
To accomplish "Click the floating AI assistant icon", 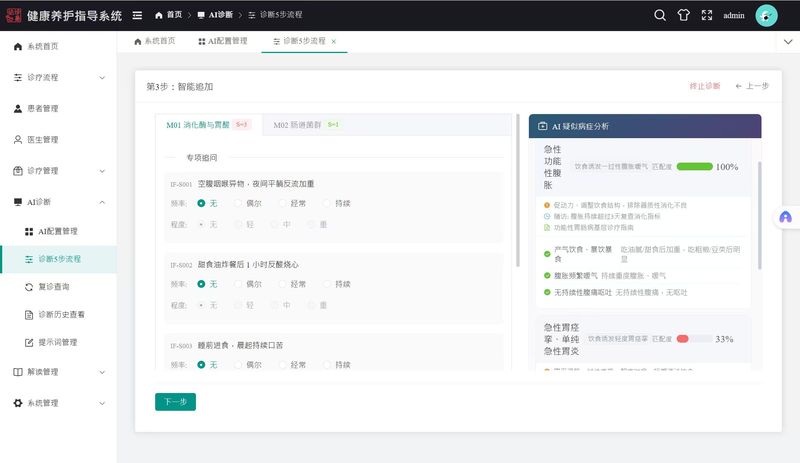I will 786,217.
